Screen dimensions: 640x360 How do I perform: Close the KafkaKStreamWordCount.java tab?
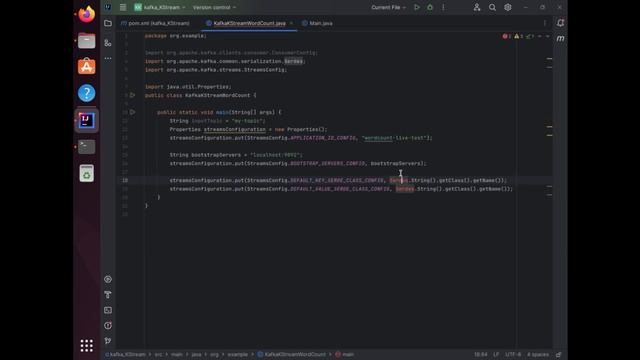pos(291,23)
